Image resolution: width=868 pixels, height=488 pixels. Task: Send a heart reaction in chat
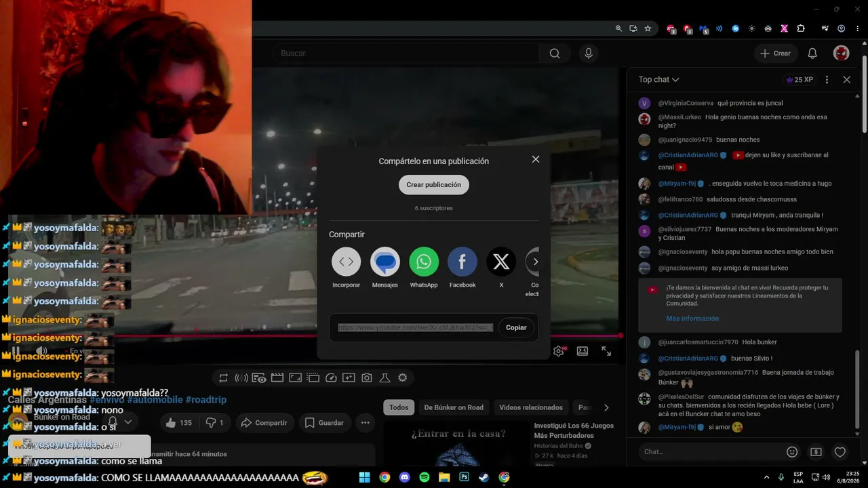click(x=840, y=451)
